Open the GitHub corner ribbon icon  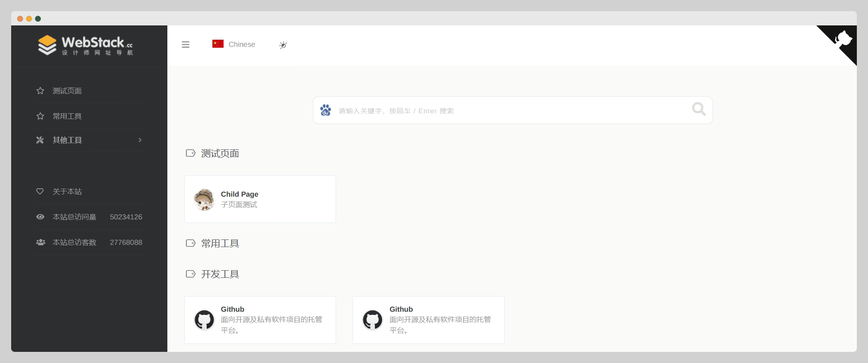843,38
